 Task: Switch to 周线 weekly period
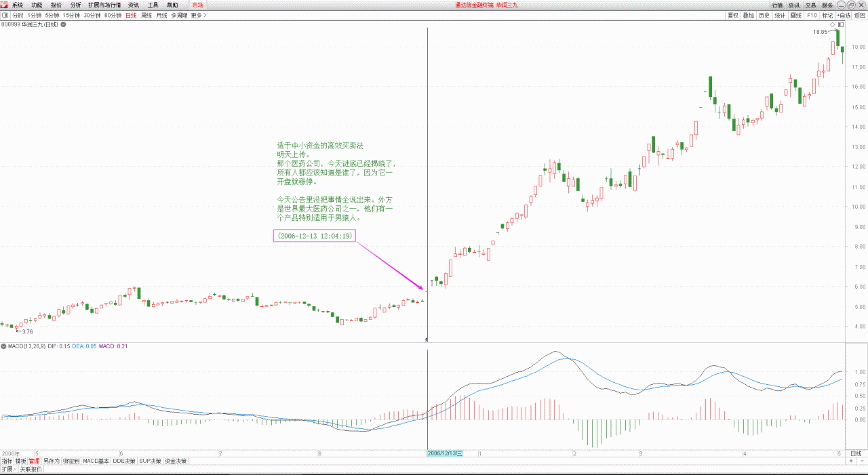tap(146, 15)
